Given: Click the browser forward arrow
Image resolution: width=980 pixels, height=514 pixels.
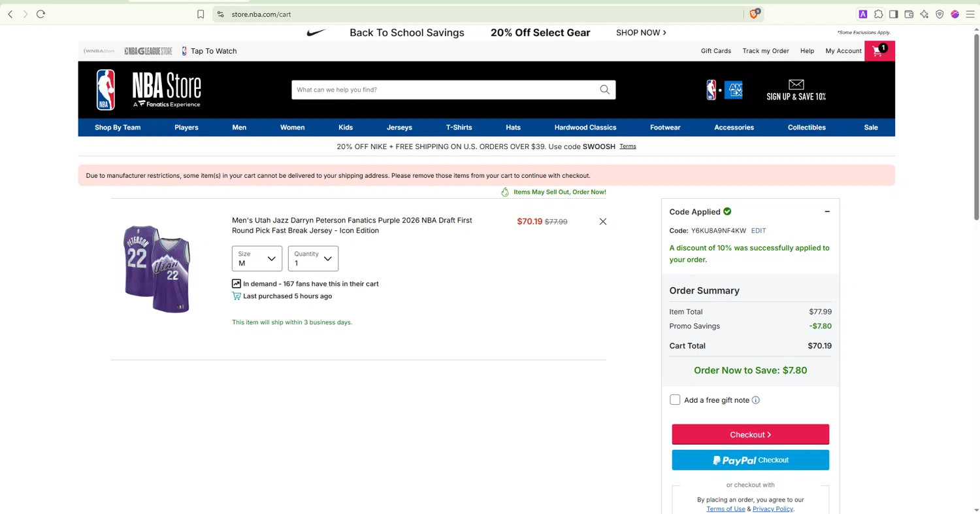Looking at the screenshot, I should [x=25, y=14].
